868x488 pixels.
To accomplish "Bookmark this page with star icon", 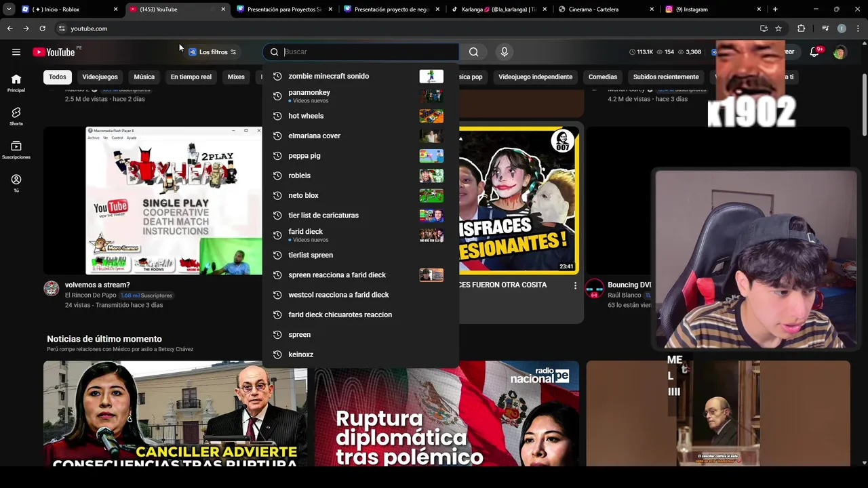I will [778, 28].
